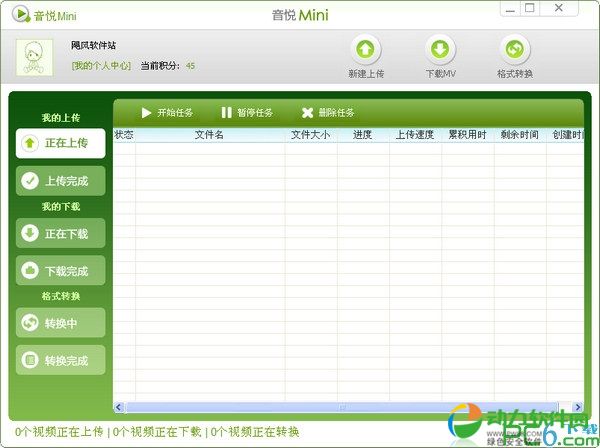Go to 转换完成 list

[61, 360]
